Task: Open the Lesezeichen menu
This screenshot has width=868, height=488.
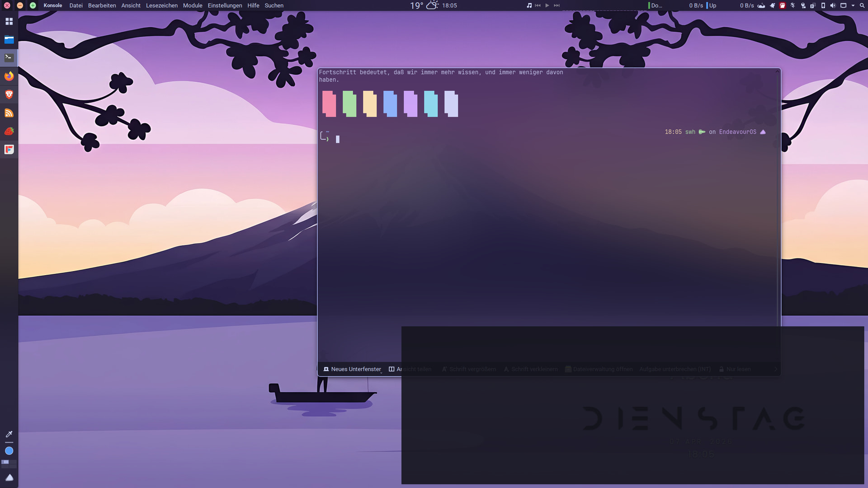Action: 161,5
